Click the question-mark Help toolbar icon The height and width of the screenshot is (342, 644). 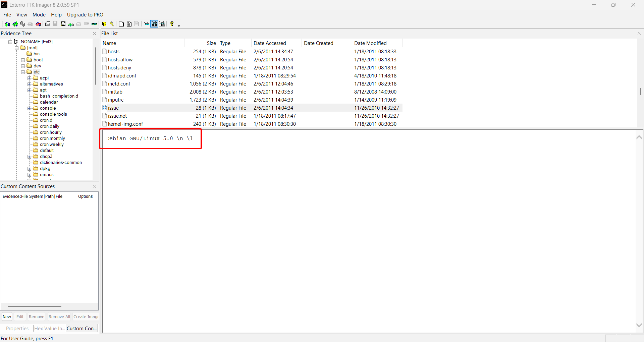[x=172, y=24]
